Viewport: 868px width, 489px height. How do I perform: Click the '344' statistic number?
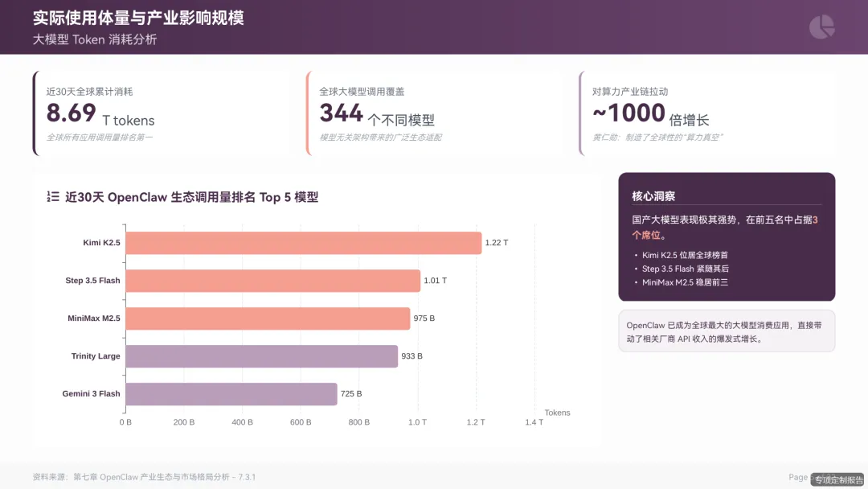pos(341,113)
